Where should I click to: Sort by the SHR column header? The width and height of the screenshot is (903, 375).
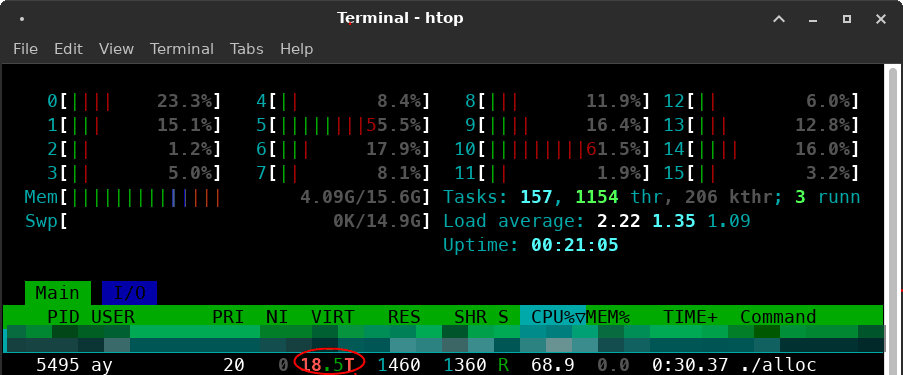pyautogui.click(x=471, y=317)
